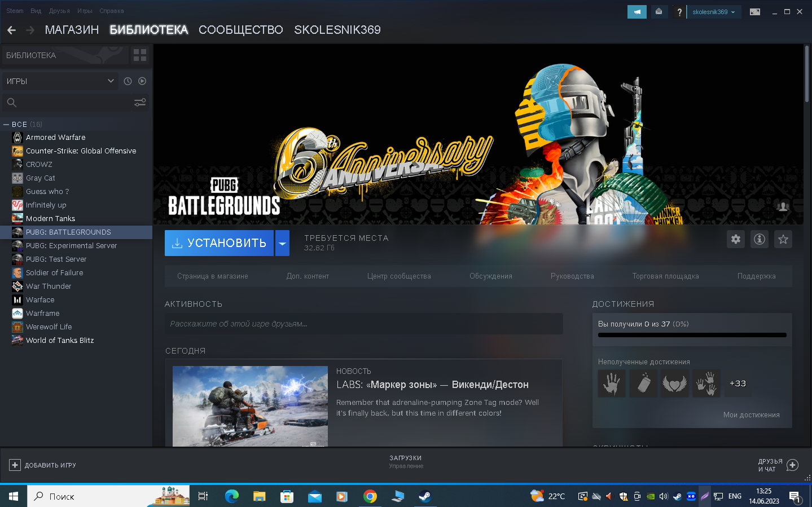The image size is (812, 507).
Task: Click the first unearned hand achievement
Action: (612, 383)
